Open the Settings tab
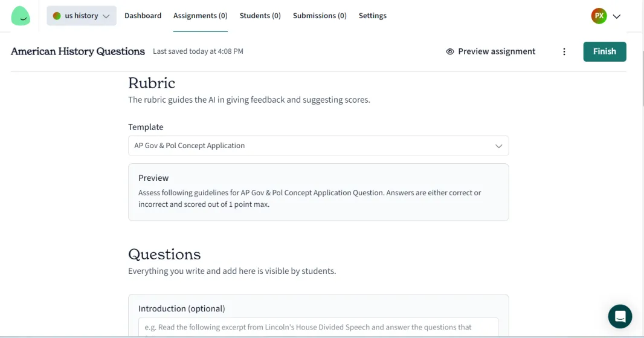Screen dimensions: 644x338 (x=373, y=16)
